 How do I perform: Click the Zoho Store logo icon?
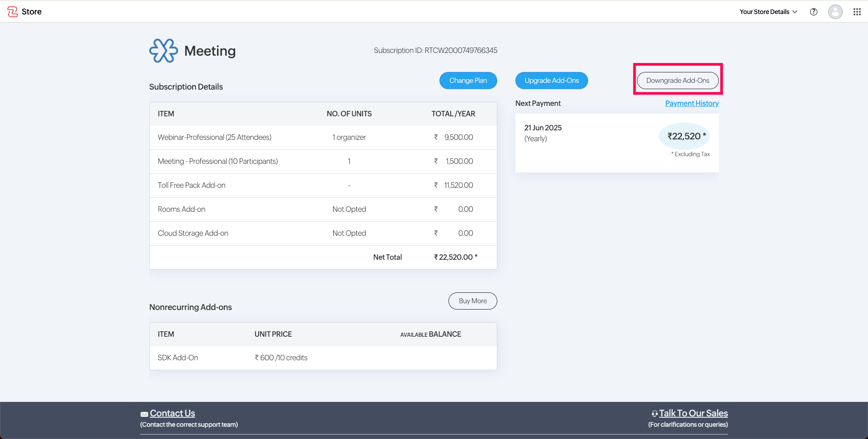click(x=13, y=12)
